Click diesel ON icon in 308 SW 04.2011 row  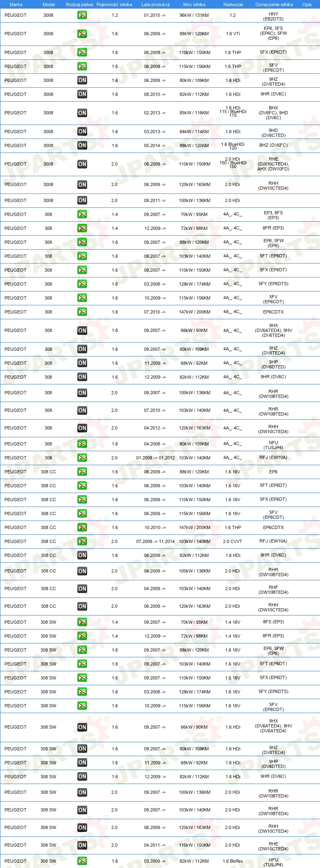pos(82,845)
